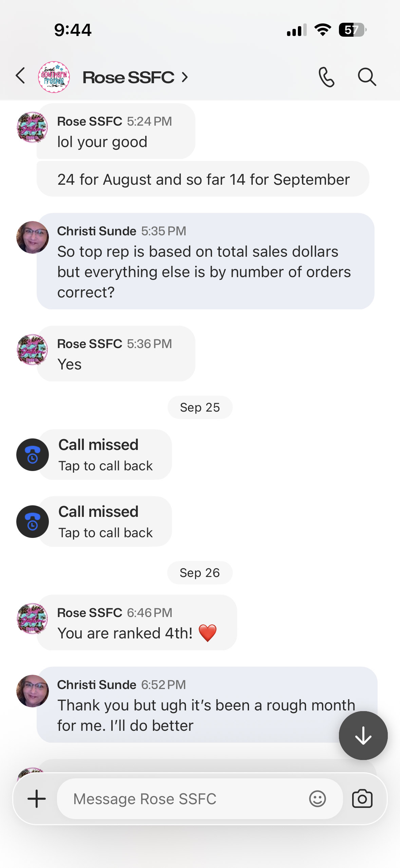
Task: Jump to latest message with down arrow
Action: click(x=363, y=735)
